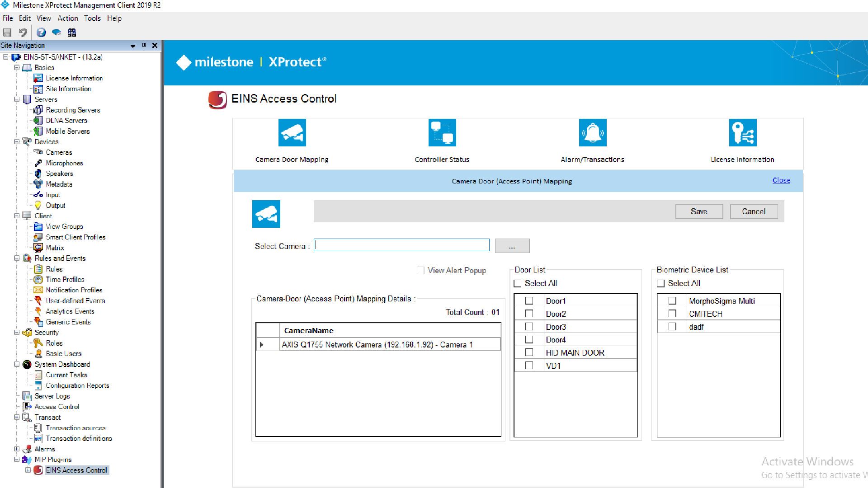Select the View Groups folder icon
The width and height of the screenshot is (868, 488).
coord(38,226)
